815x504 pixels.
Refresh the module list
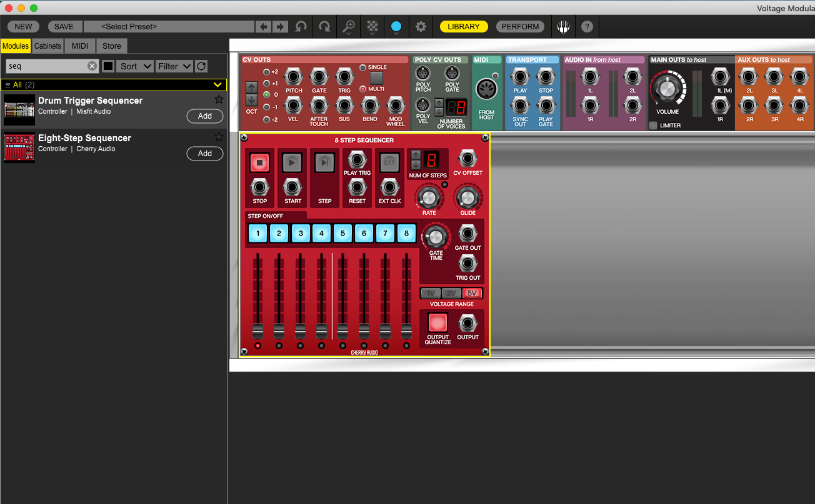click(x=201, y=66)
